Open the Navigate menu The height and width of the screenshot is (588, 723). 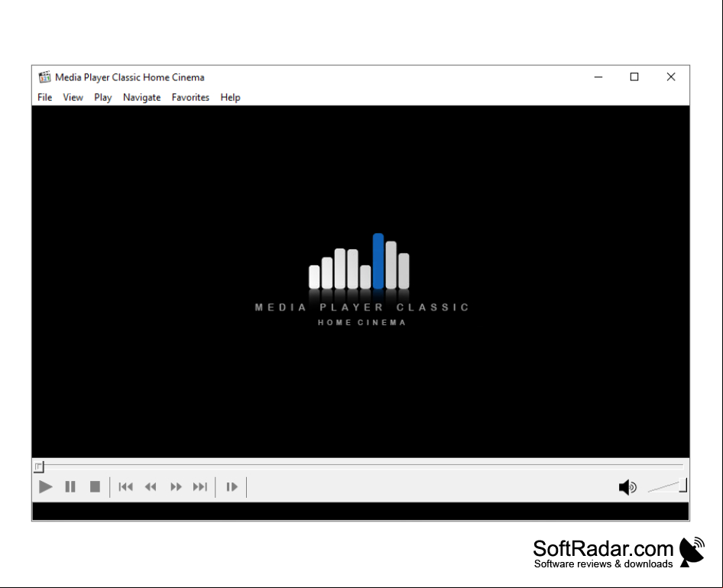tap(141, 97)
